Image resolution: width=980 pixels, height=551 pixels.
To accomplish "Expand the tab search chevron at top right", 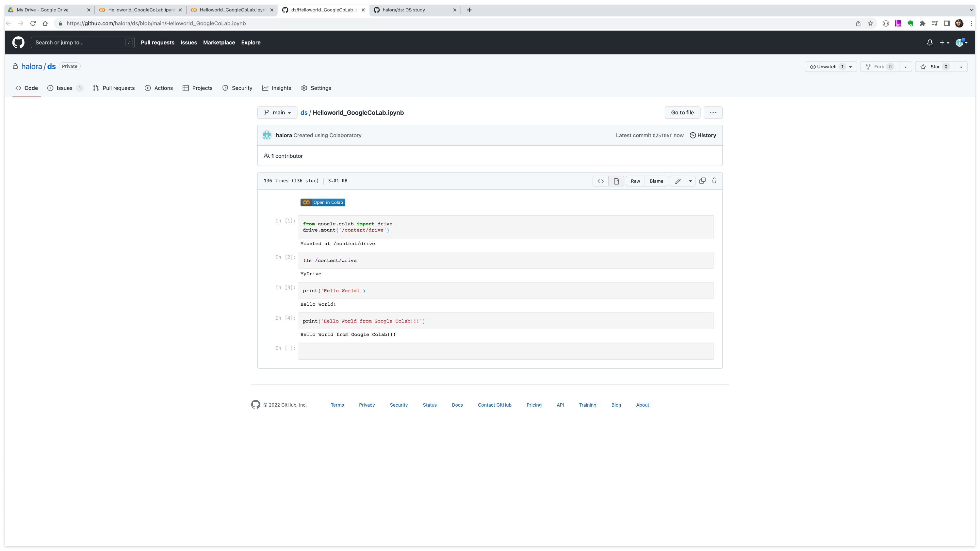I will tap(971, 10).
